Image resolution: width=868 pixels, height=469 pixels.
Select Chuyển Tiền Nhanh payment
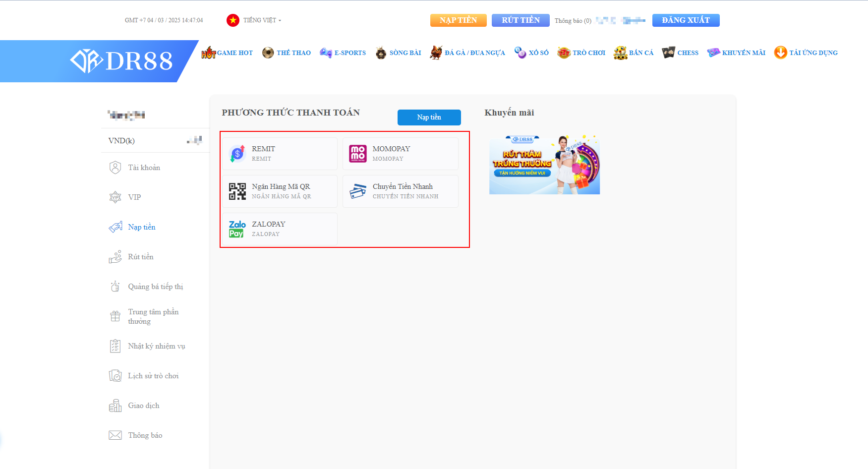tap(401, 191)
